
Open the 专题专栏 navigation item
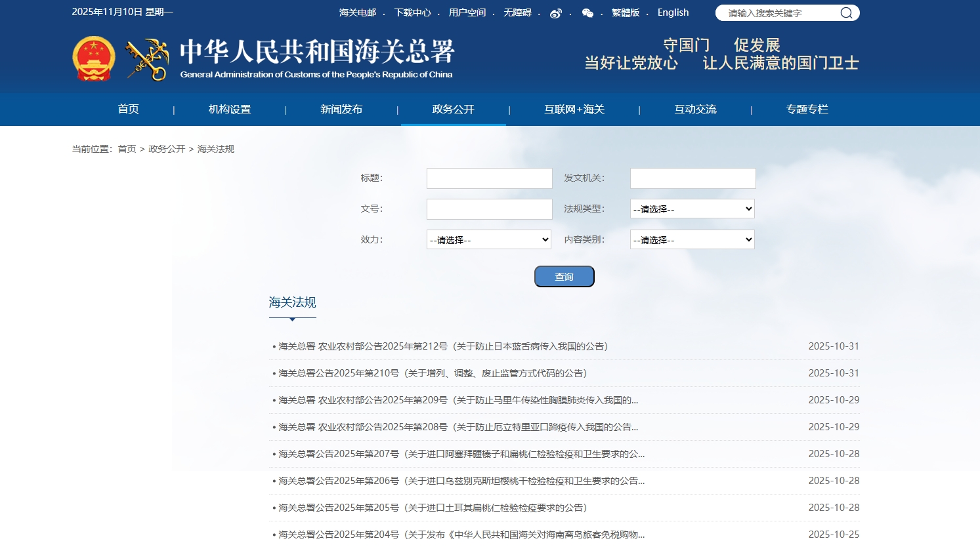[x=807, y=110]
